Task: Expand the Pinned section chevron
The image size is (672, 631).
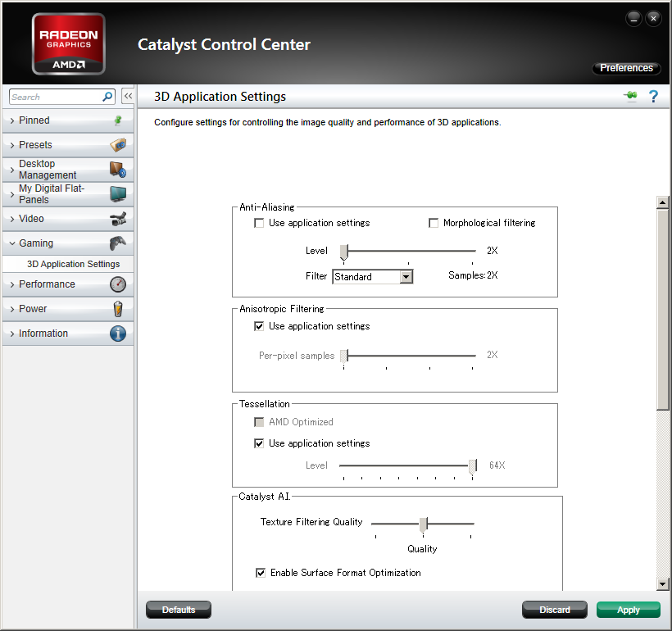Action: [12, 121]
